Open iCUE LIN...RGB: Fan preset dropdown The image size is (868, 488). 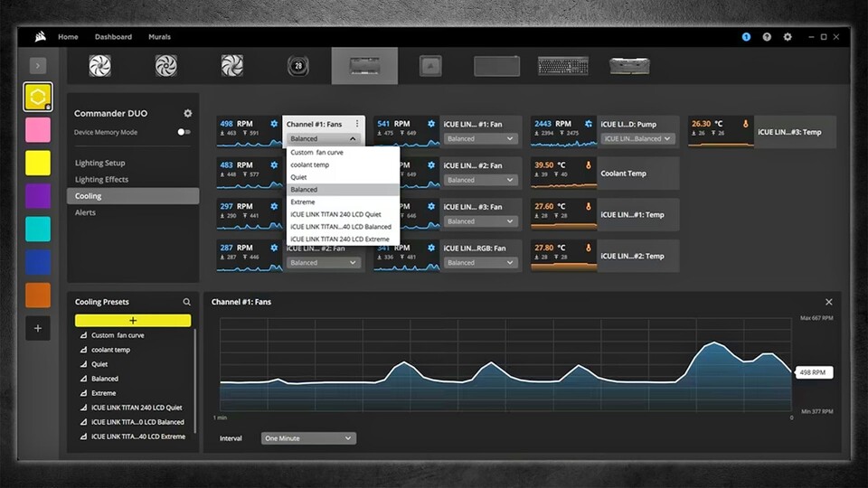point(480,263)
